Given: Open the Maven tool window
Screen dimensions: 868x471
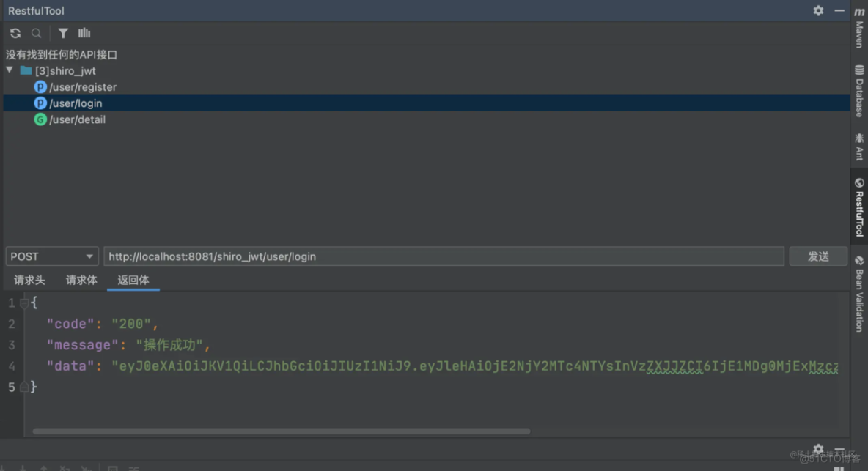Looking at the screenshot, I should (x=859, y=28).
